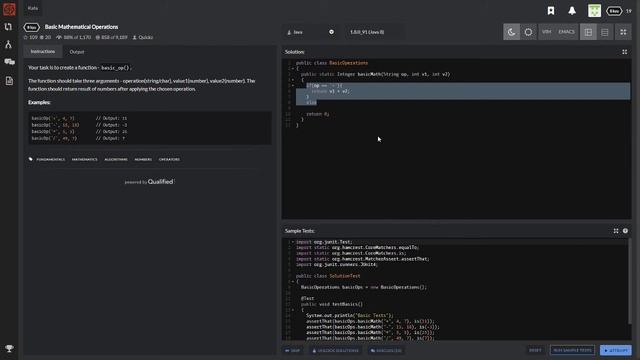Click the honor score 19 in header

[x=629, y=11]
